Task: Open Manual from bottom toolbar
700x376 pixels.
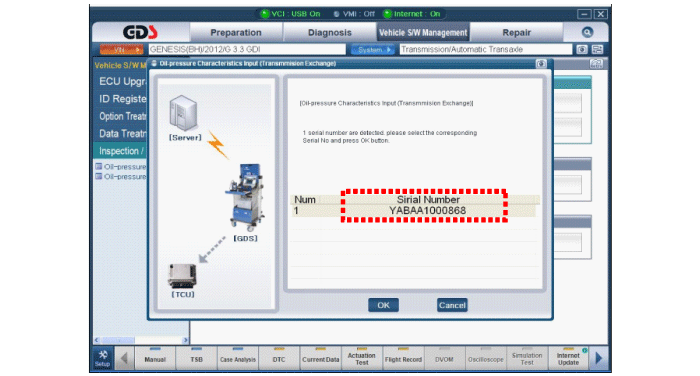Action: coord(155,358)
